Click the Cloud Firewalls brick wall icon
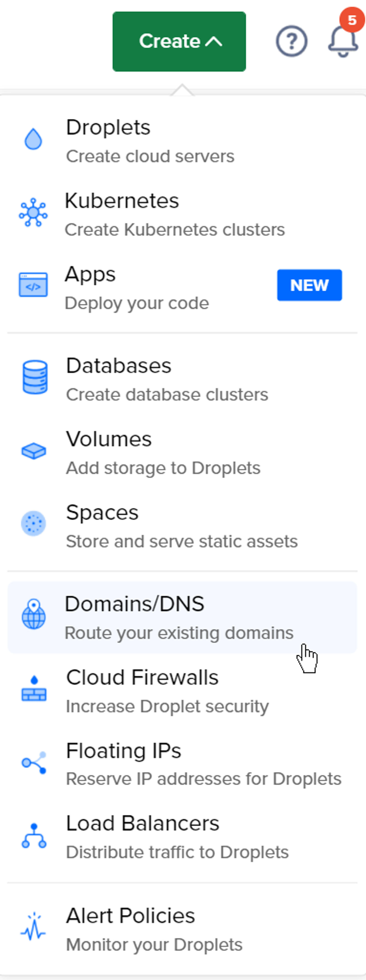The width and height of the screenshot is (366, 980). coord(34,688)
